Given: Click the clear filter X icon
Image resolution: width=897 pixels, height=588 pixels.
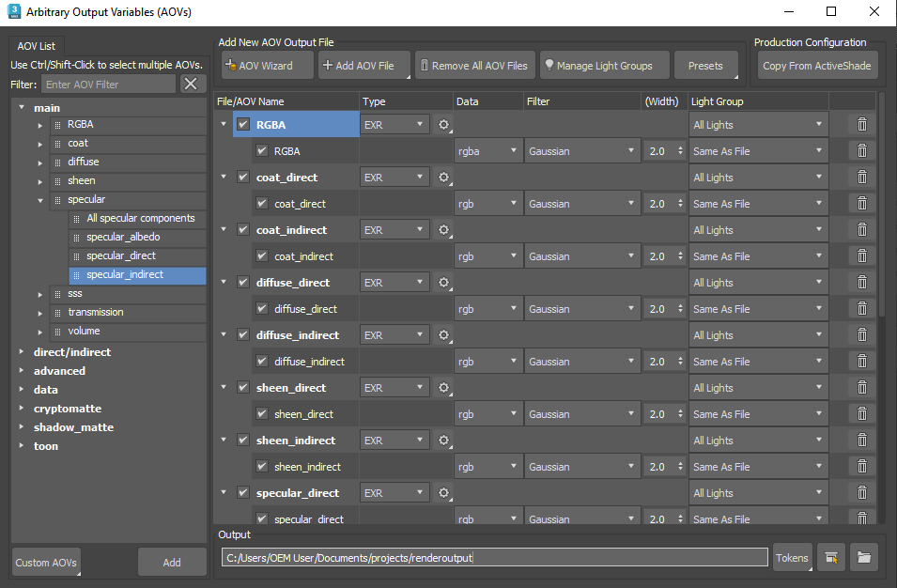Looking at the screenshot, I should click(193, 85).
